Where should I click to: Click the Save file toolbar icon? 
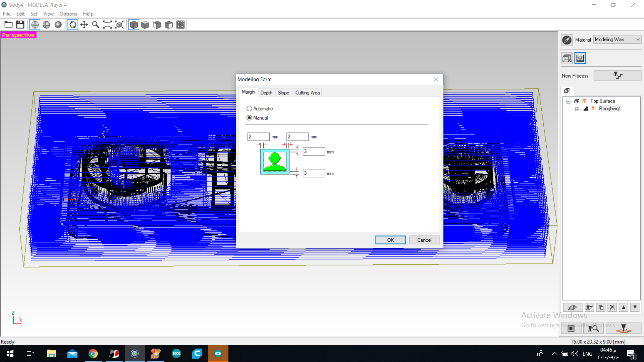click(20, 25)
